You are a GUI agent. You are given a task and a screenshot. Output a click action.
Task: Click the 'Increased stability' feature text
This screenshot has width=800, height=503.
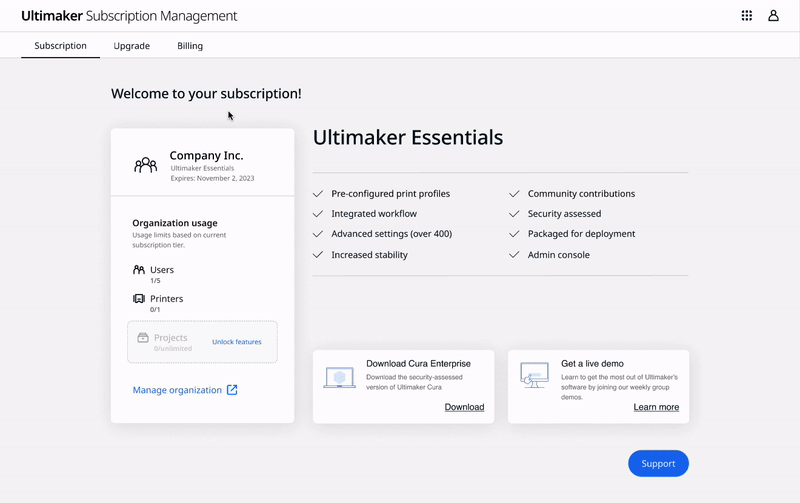click(369, 255)
